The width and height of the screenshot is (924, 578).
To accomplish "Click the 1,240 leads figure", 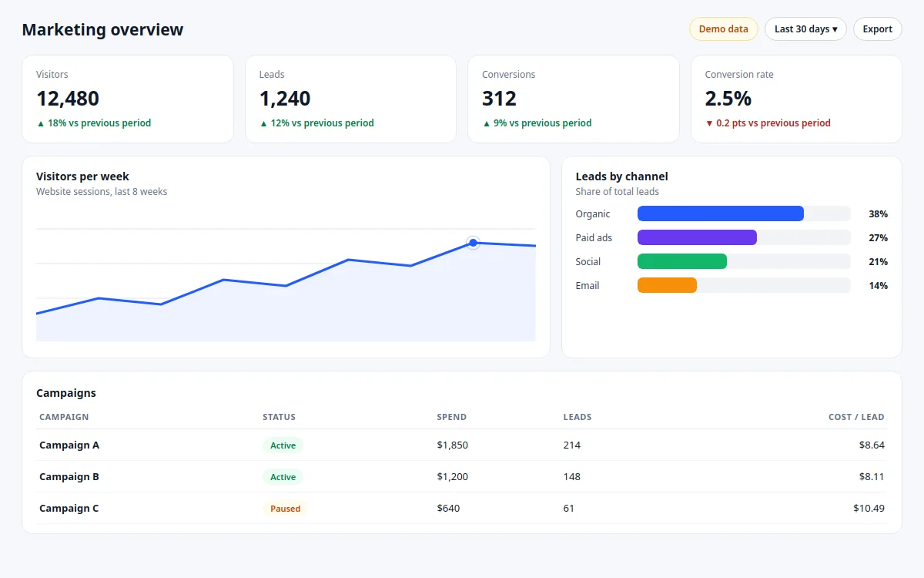I will pyautogui.click(x=285, y=99).
